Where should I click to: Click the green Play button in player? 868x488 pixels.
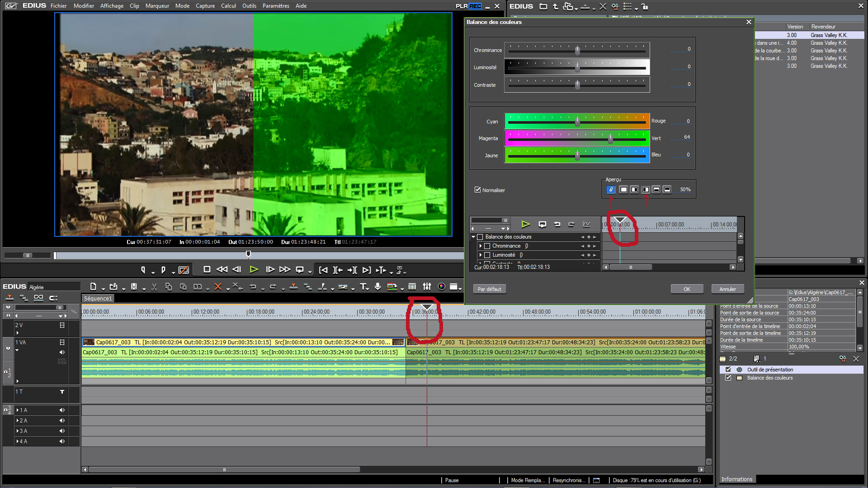coord(254,269)
